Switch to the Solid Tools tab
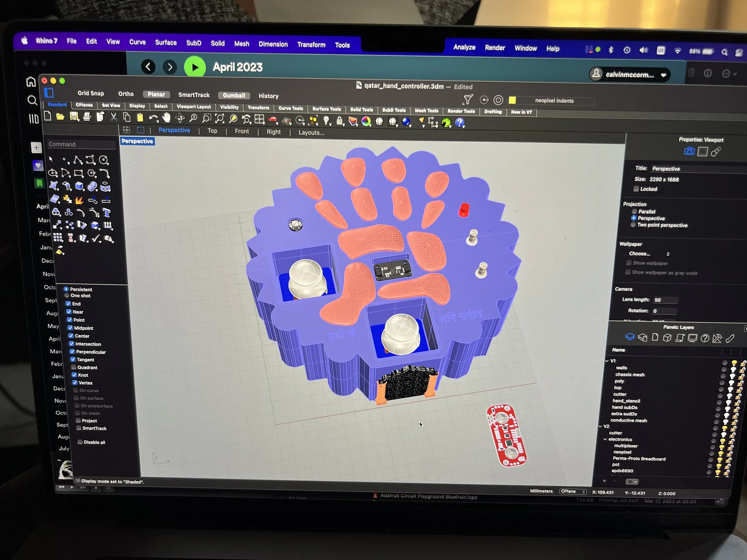747x560 pixels. 361,110
